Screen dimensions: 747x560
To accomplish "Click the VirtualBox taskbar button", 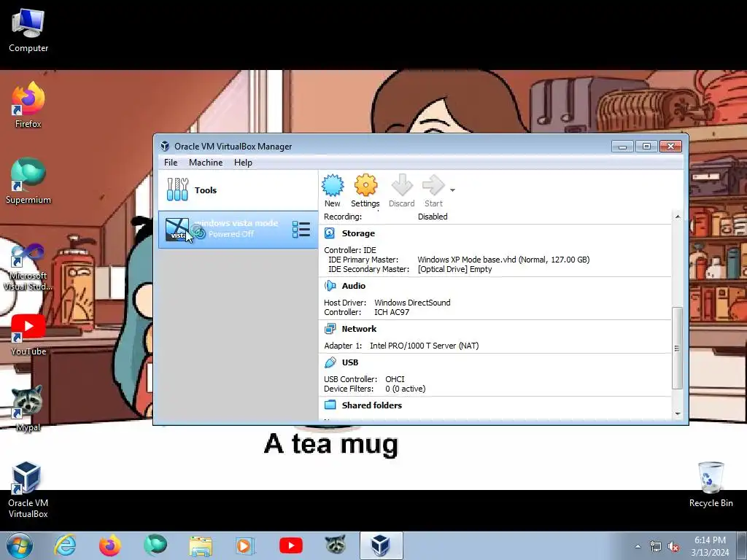I will point(381,545).
